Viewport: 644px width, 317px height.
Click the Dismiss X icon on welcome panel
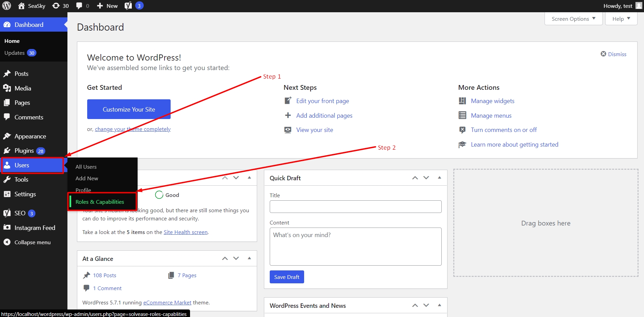[603, 54]
